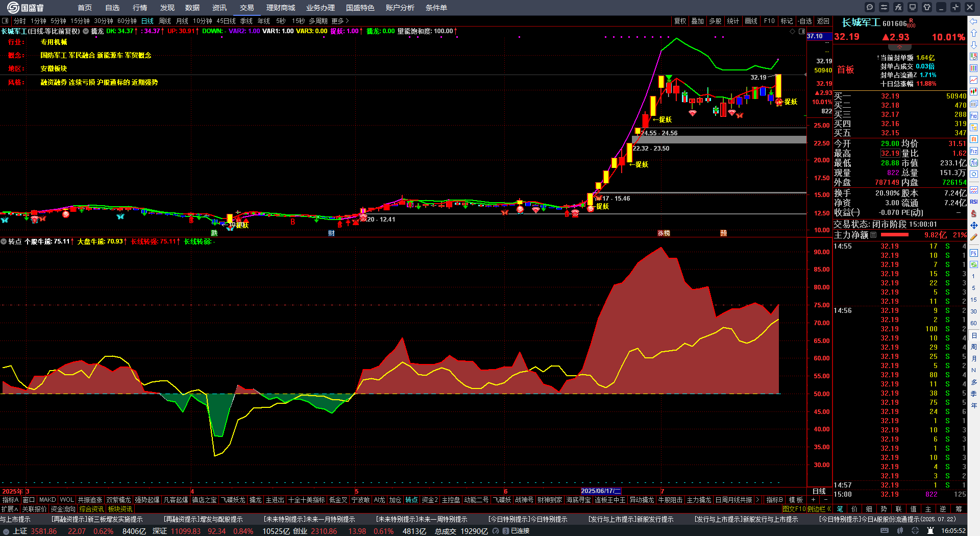Open the skin (shirt) theme icon
The height and width of the screenshot is (536, 980).
click(927, 7)
